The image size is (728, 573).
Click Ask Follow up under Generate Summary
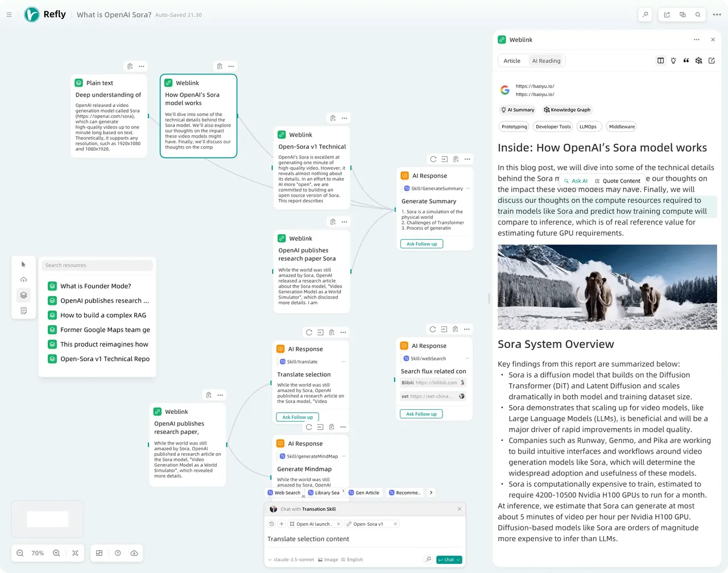(421, 244)
